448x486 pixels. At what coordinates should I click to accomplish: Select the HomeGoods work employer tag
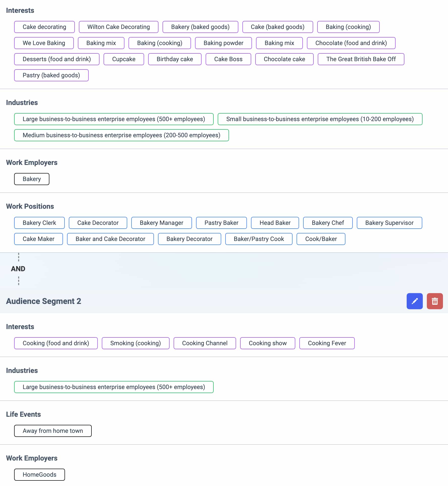coord(39,475)
